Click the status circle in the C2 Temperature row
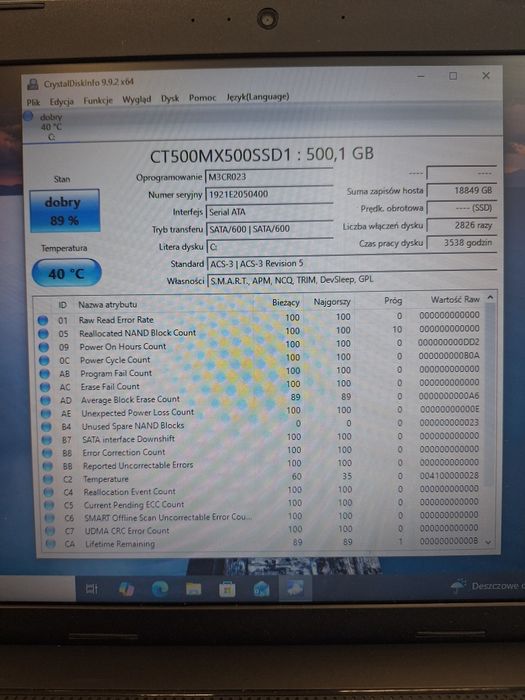Viewport: 525px width, 700px height. tap(48, 479)
